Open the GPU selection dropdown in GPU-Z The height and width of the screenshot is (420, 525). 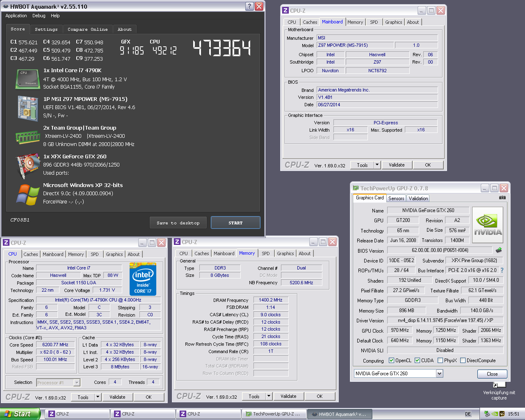[439, 374]
